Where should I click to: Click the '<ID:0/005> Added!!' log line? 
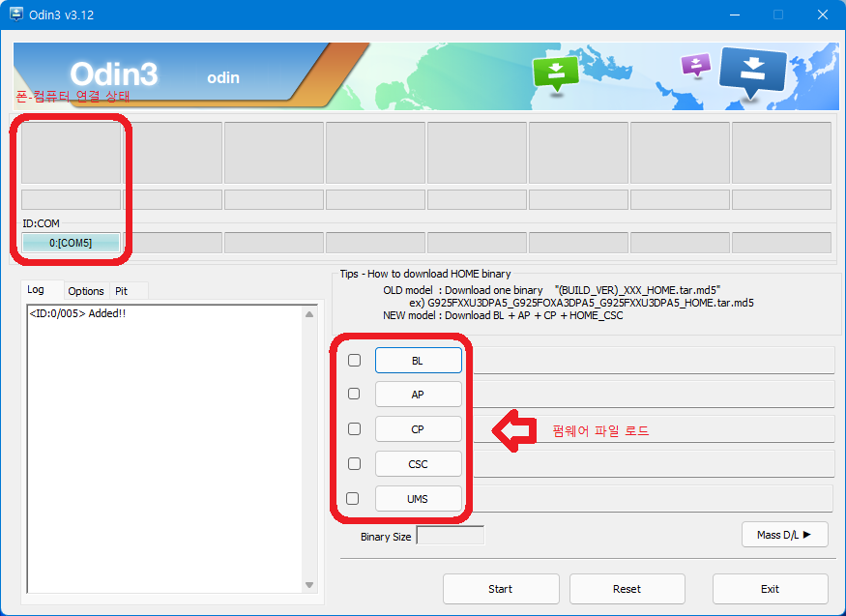coord(77,313)
